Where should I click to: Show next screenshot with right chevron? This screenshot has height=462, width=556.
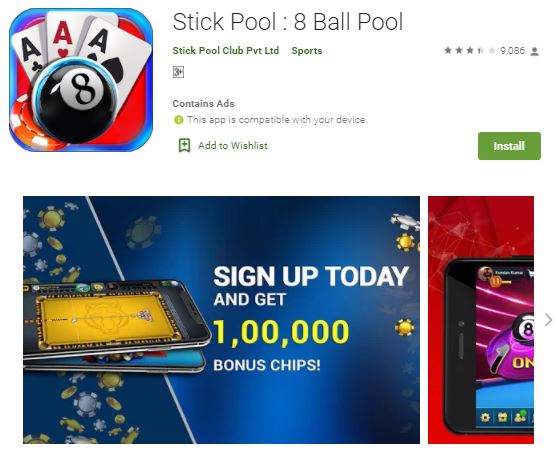548,320
